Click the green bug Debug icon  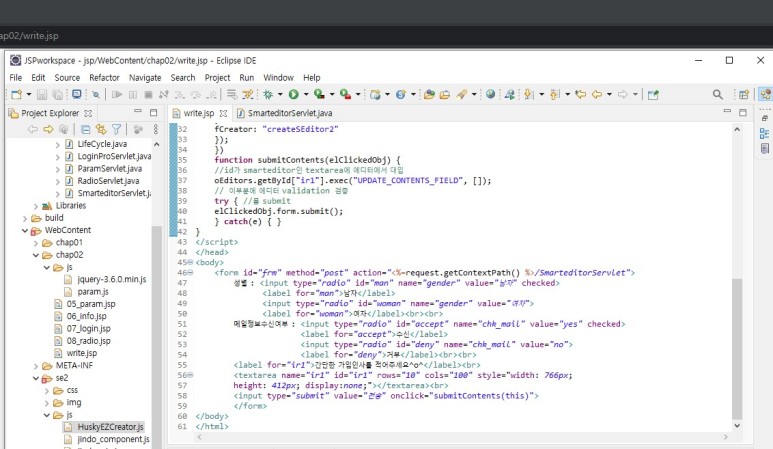268,95
